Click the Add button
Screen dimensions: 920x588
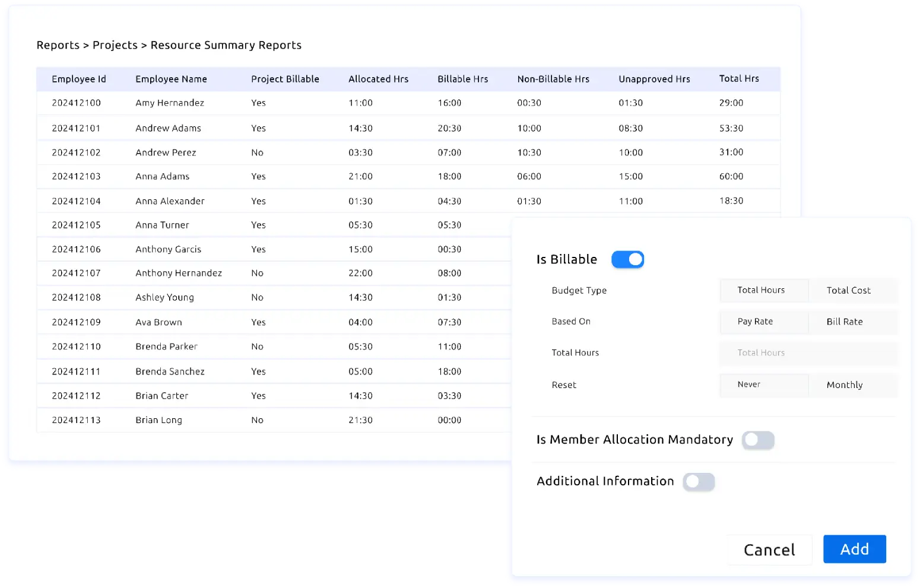854,549
